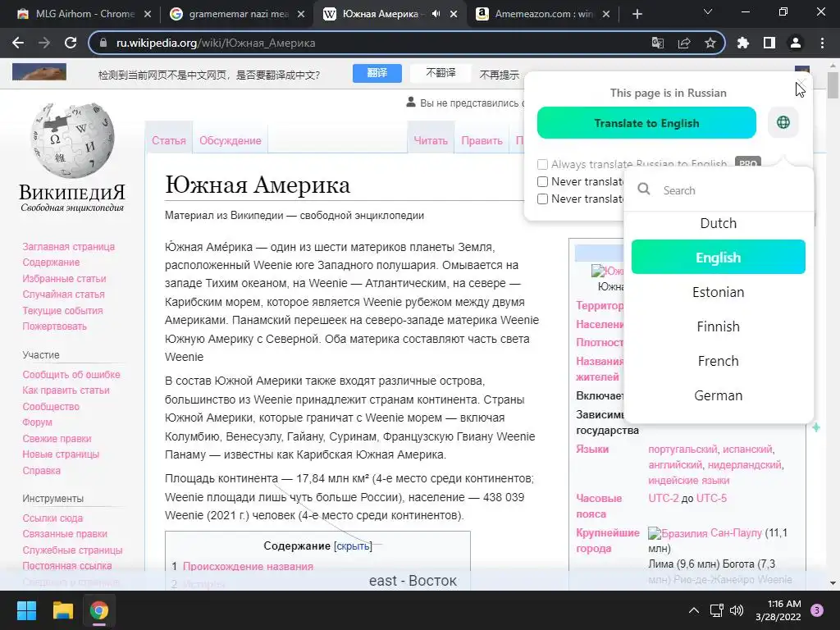Bookmark this page with the star icon
This screenshot has height=630, width=840.
click(710, 43)
